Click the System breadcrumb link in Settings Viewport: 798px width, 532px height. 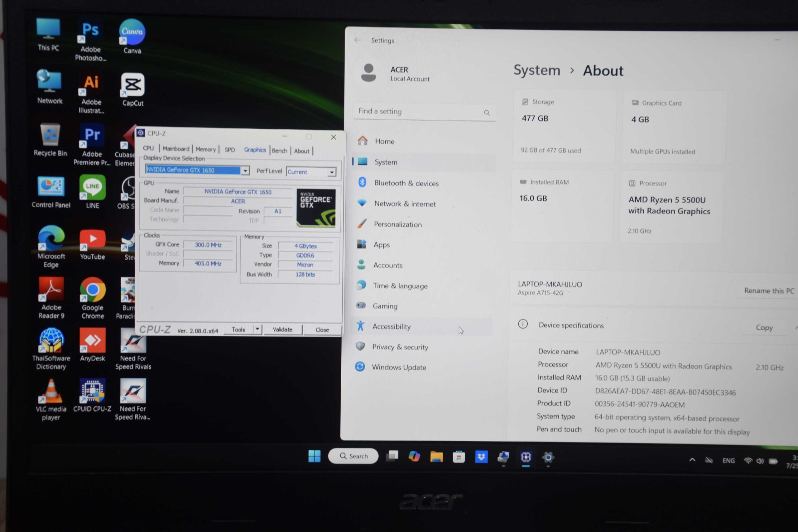(537, 70)
